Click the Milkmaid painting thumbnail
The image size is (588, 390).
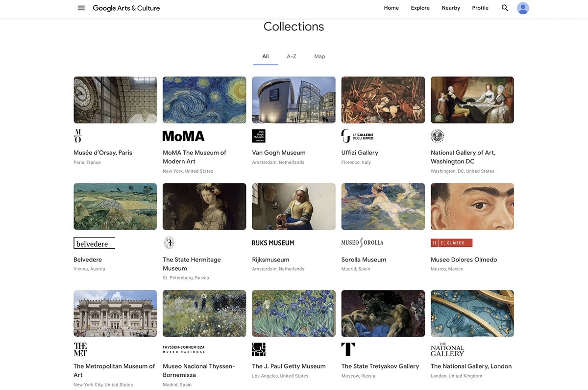click(294, 207)
